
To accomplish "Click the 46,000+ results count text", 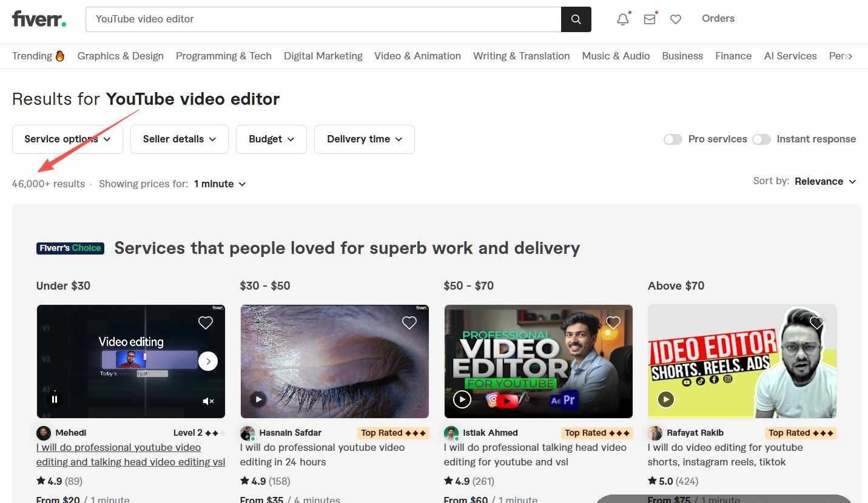I will pos(49,184).
